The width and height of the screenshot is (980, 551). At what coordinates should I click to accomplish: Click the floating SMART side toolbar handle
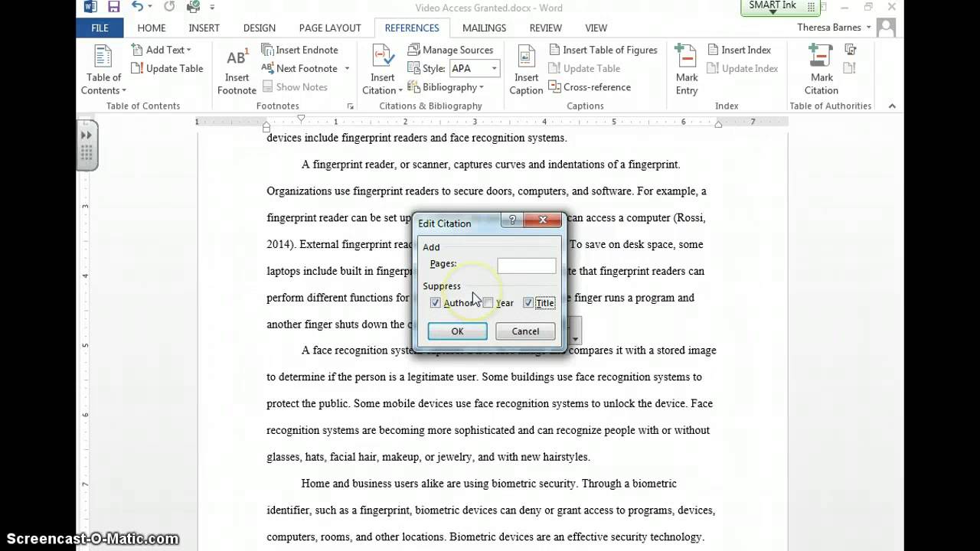87,145
